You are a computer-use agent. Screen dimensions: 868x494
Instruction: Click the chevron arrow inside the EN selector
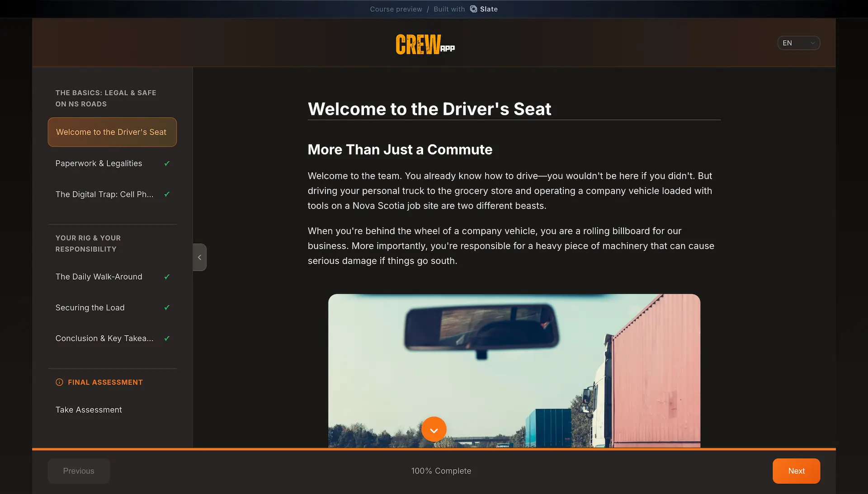[812, 43]
